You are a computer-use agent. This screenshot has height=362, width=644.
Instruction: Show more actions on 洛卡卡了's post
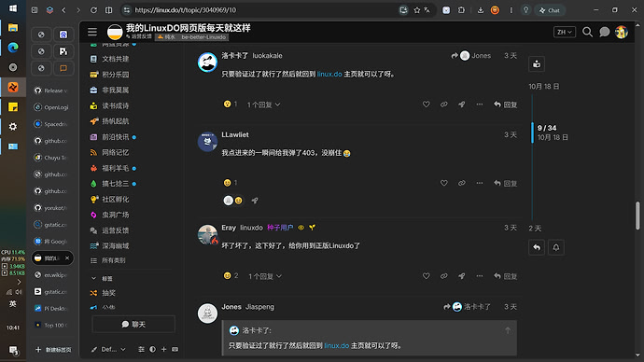pyautogui.click(x=480, y=104)
